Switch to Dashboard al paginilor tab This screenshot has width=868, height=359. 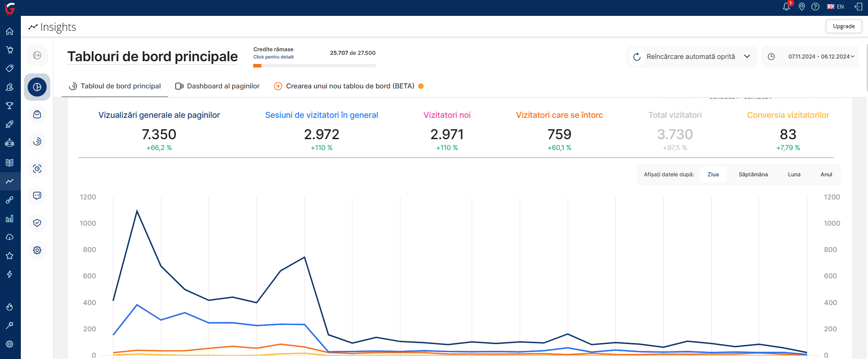[x=217, y=86]
